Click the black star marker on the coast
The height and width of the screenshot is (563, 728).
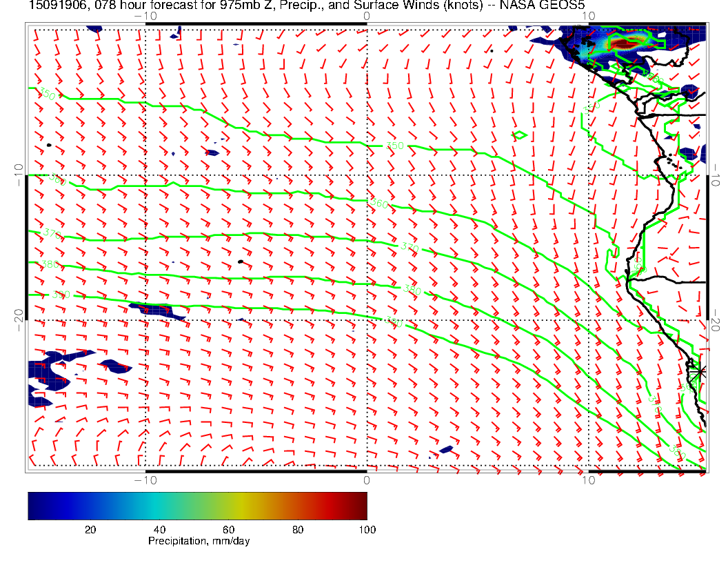700,371
